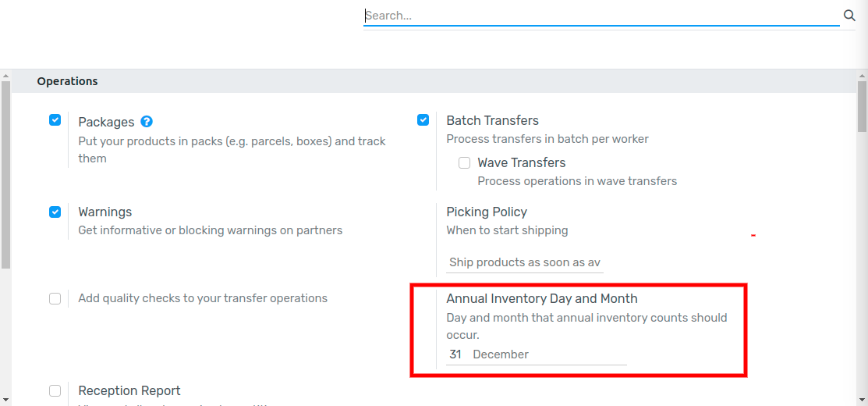Open the December month dropdown
Screen dimensions: 868x406
(547, 354)
